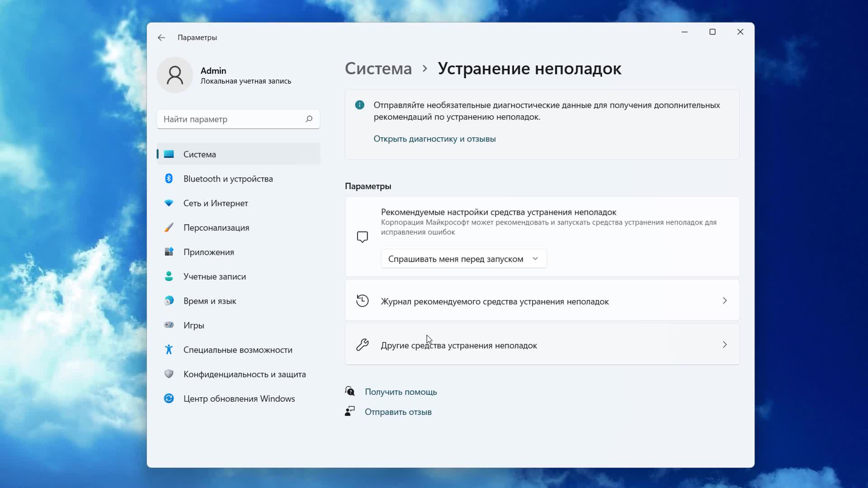
Task: Open the Спрашивать меня перед запуском dropdown
Action: click(x=463, y=259)
